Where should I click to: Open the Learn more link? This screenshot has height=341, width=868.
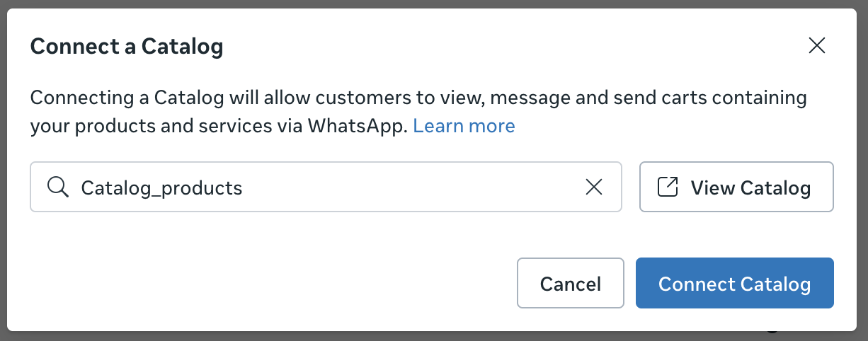(464, 126)
